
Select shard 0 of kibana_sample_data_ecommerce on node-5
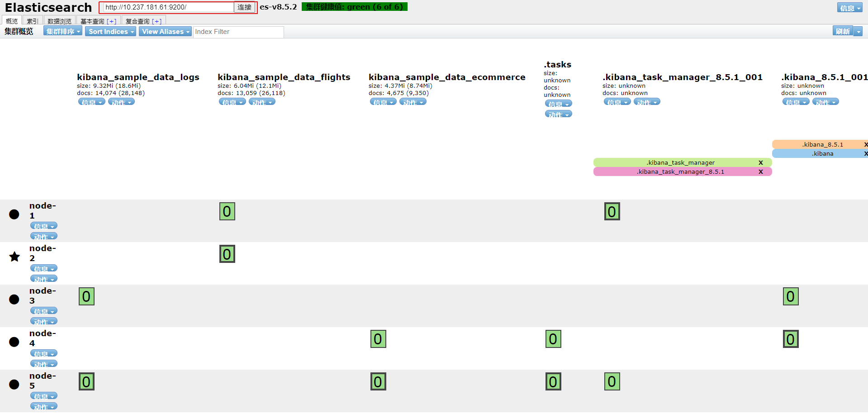click(378, 381)
